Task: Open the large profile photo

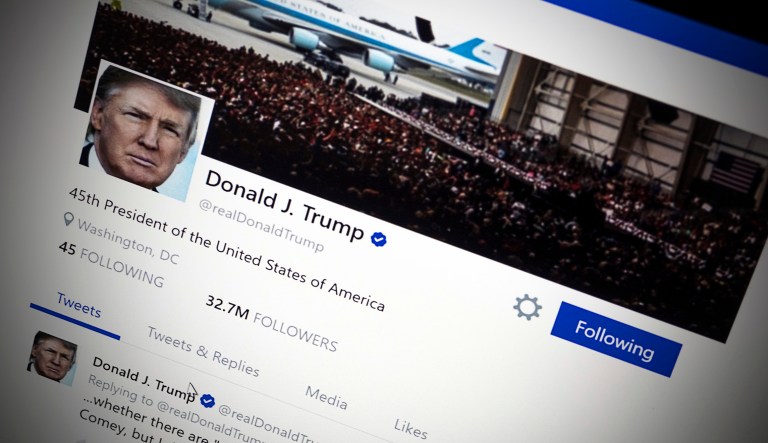Action: point(145,131)
